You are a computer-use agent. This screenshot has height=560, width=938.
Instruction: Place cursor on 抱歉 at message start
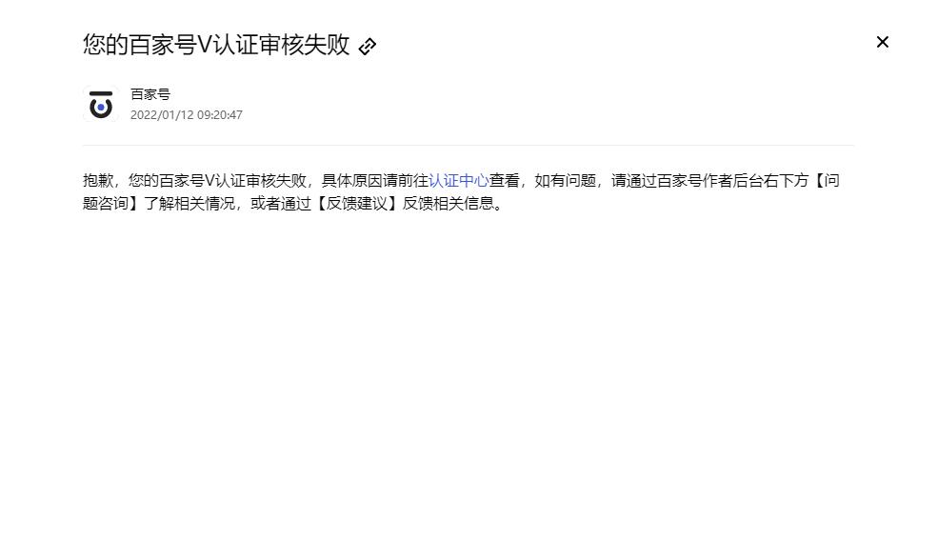98,180
